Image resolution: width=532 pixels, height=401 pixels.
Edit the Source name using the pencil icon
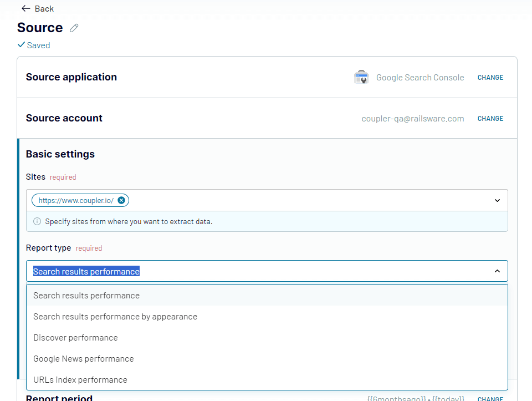[x=74, y=28]
